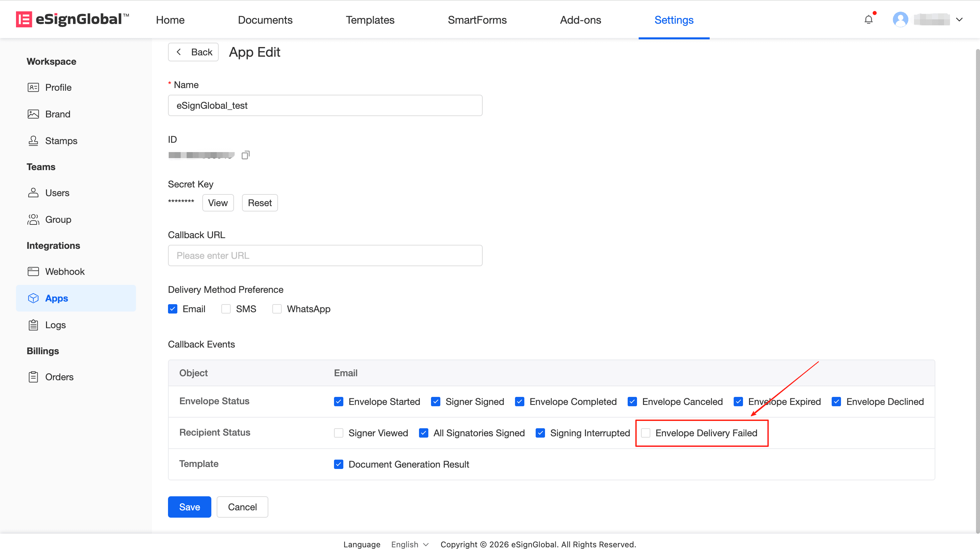The width and height of the screenshot is (980, 555).
Task: Enable the Signer Viewed event
Action: pyautogui.click(x=339, y=433)
